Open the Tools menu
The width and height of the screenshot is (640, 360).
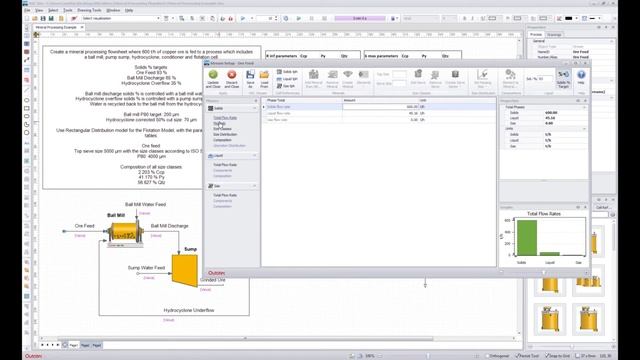click(x=68, y=10)
